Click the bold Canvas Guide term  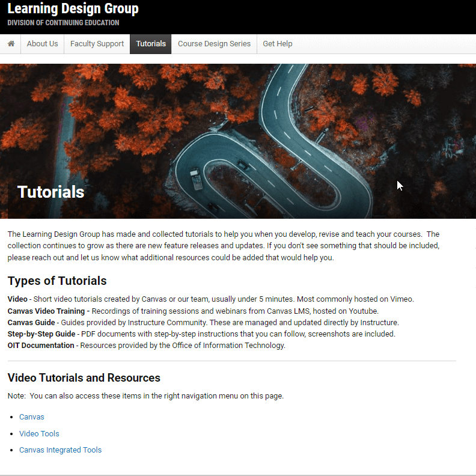[x=32, y=322]
